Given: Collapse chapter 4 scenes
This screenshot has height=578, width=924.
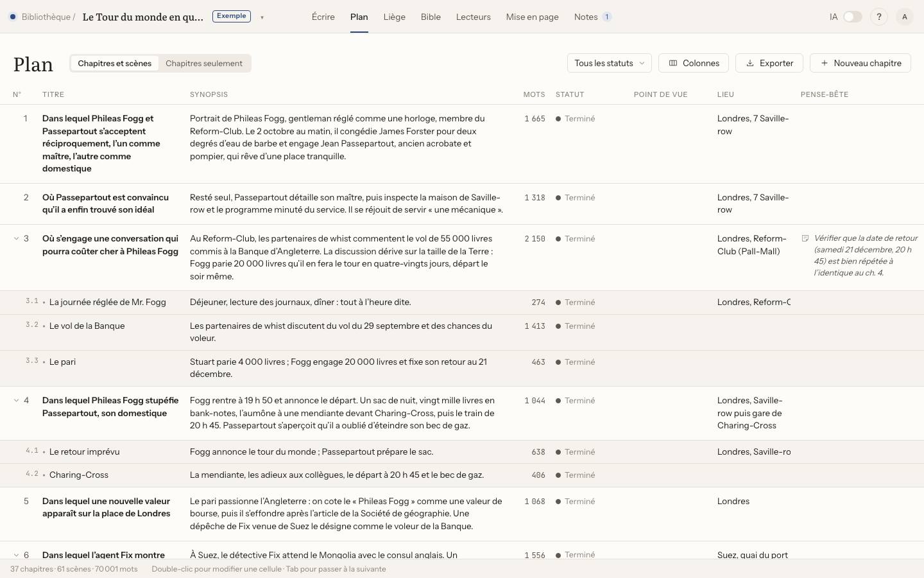Looking at the screenshot, I should tap(16, 400).
